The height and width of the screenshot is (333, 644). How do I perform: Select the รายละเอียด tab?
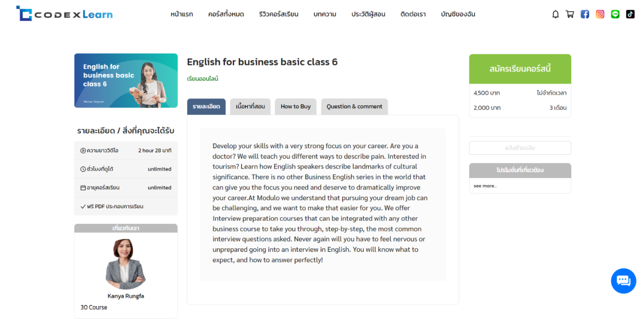[206, 106]
